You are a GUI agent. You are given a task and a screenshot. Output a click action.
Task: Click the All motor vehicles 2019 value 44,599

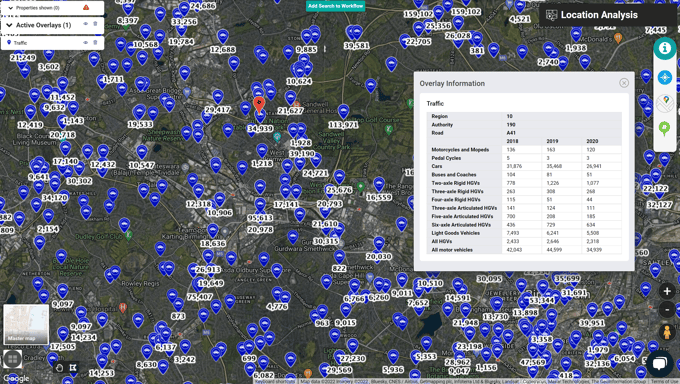point(554,250)
